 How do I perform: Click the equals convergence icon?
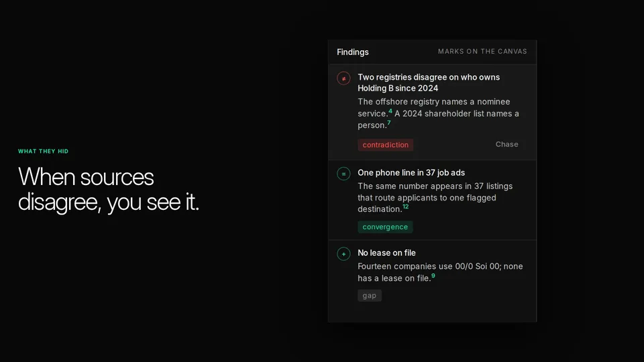pyautogui.click(x=343, y=174)
